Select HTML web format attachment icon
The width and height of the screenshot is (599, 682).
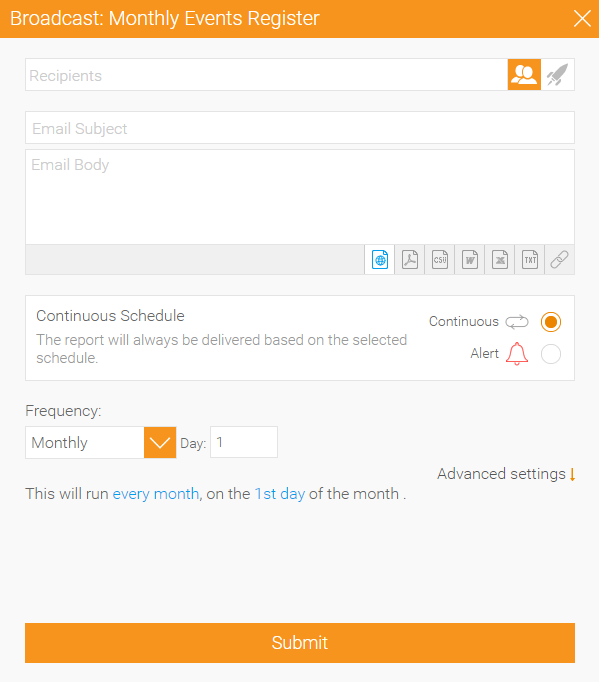(x=380, y=260)
